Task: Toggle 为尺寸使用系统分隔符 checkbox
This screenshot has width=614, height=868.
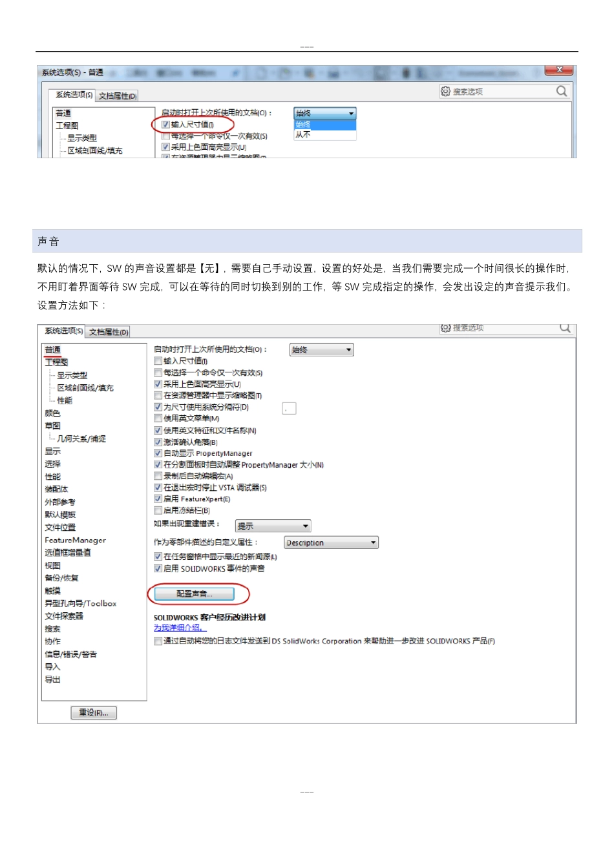Action: [158, 407]
